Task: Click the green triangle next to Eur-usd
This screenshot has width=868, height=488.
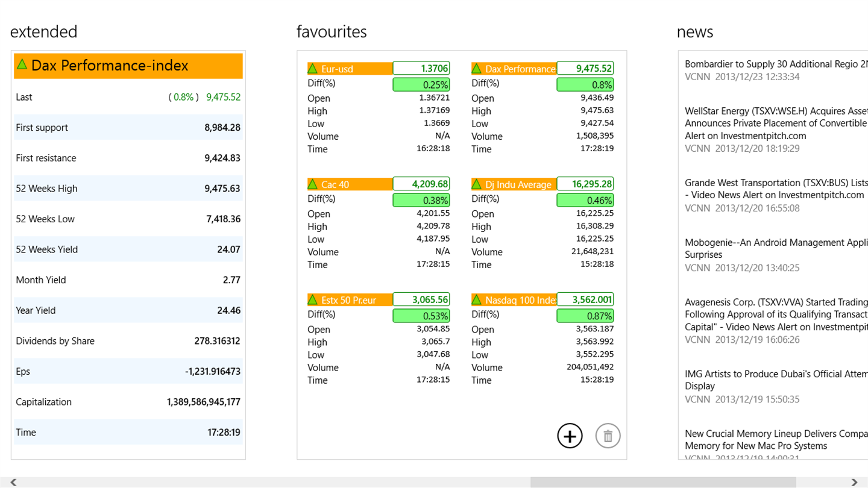Action: tap(312, 68)
